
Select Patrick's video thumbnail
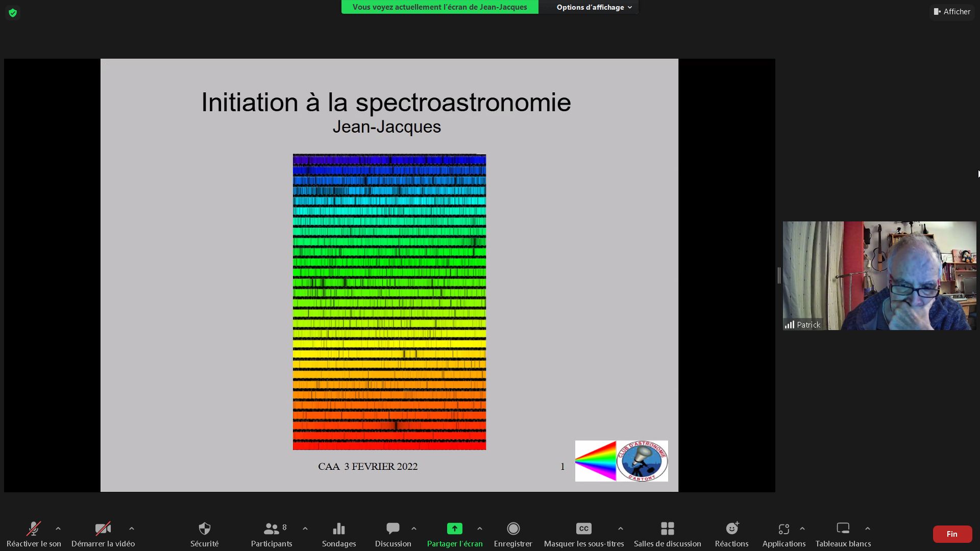click(x=879, y=275)
